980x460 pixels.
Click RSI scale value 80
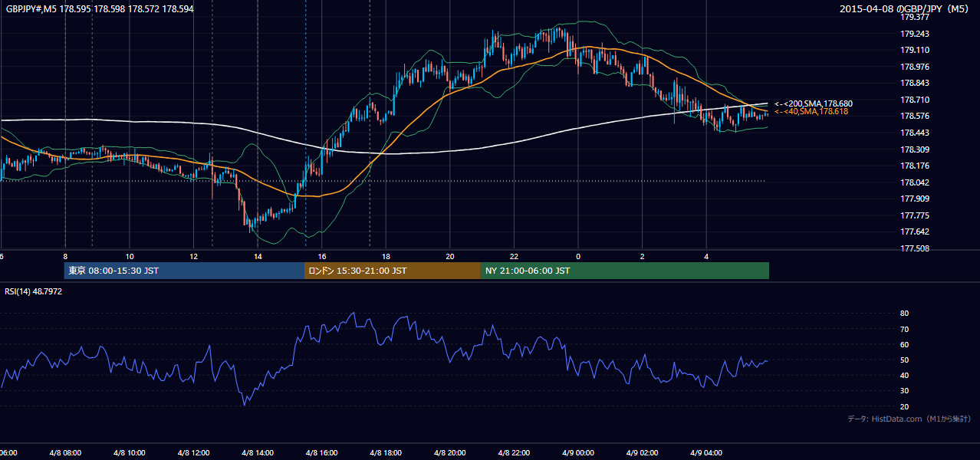904,314
